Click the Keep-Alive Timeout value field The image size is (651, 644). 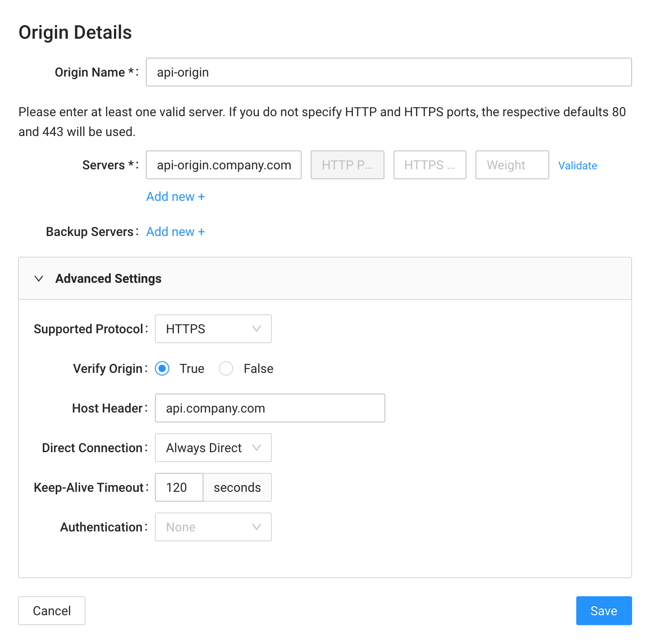tap(179, 487)
